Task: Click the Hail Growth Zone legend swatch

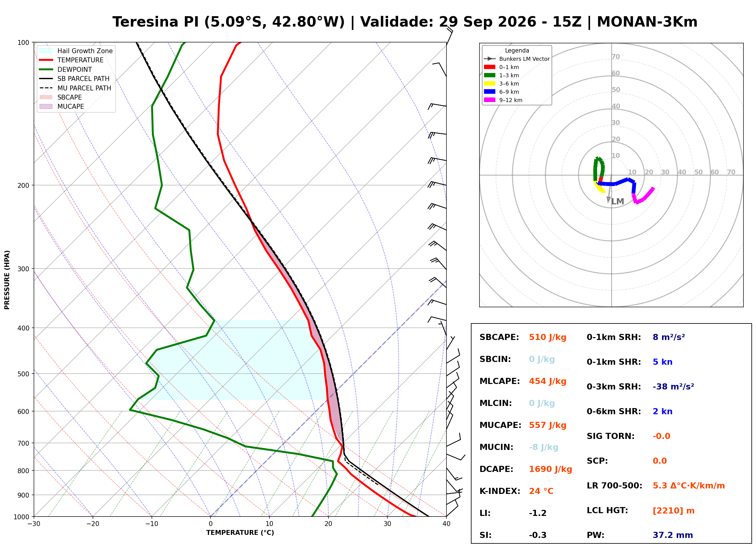Action: tap(46, 51)
